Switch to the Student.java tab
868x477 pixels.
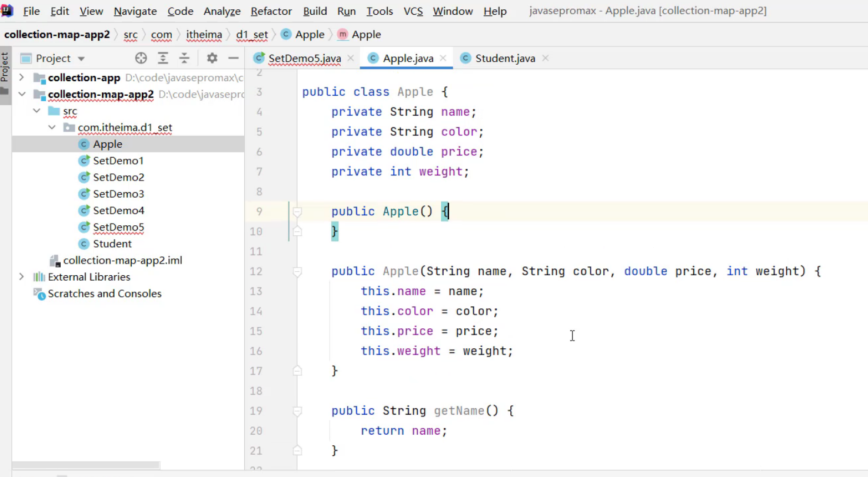click(x=505, y=58)
